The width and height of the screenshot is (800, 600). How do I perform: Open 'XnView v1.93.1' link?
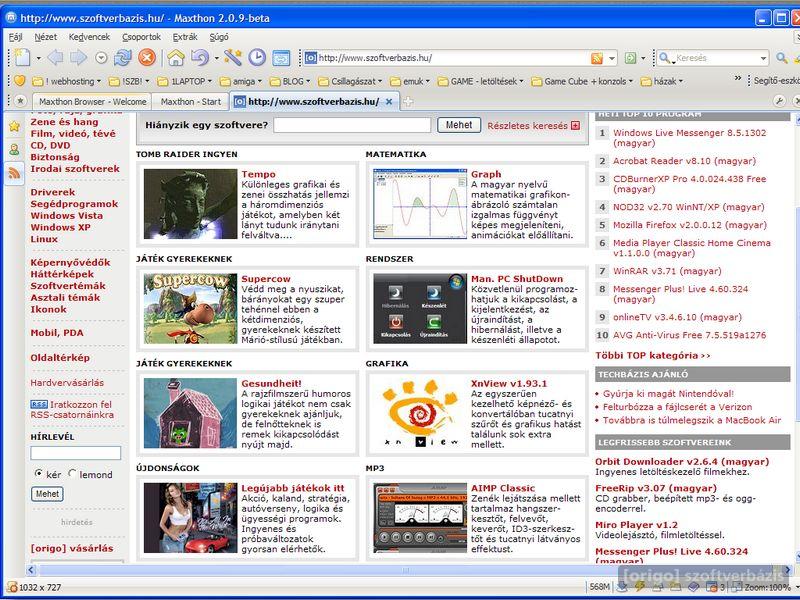pos(509,383)
